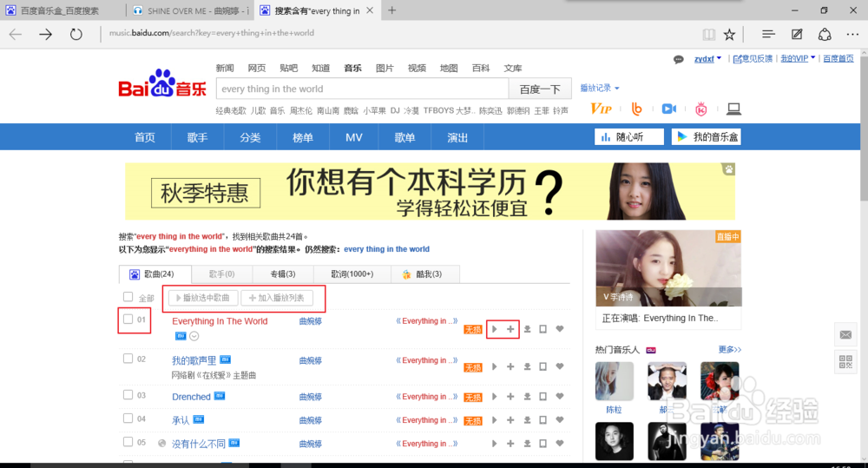Image resolution: width=868 pixels, height=468 pixels.
Task: Open the pink K crown icon
Action: click(x=700, y=109)
